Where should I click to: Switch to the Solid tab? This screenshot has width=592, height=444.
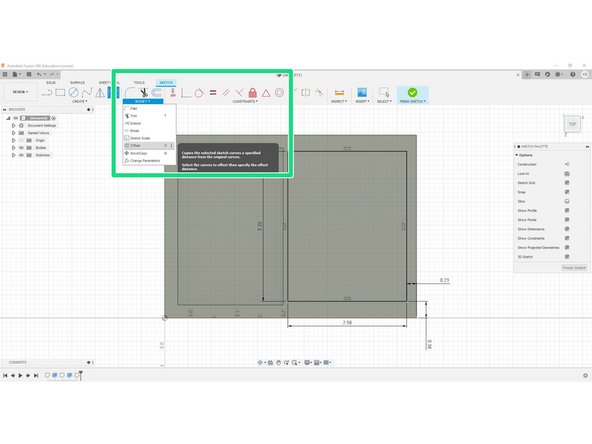pyautogui.click(x=51, y=82)
